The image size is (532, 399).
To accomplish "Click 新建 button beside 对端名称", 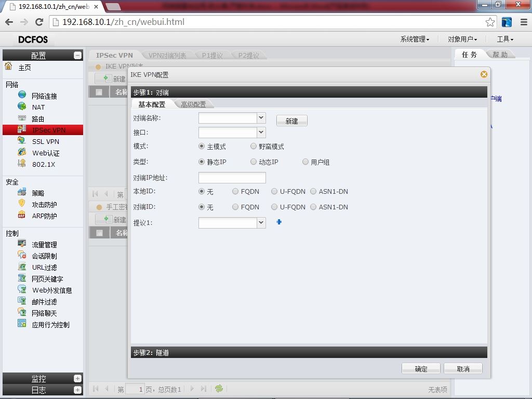I will pyautogui.click(x=292, y=121).
